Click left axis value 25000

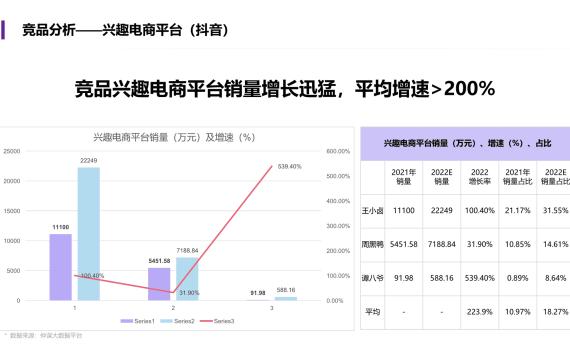[12, 151]
